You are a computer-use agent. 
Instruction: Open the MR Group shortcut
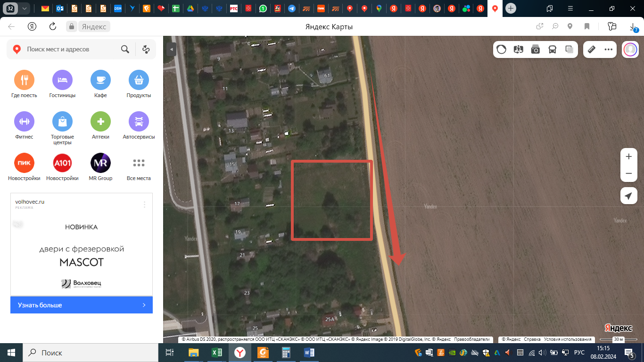pos(100,167)
